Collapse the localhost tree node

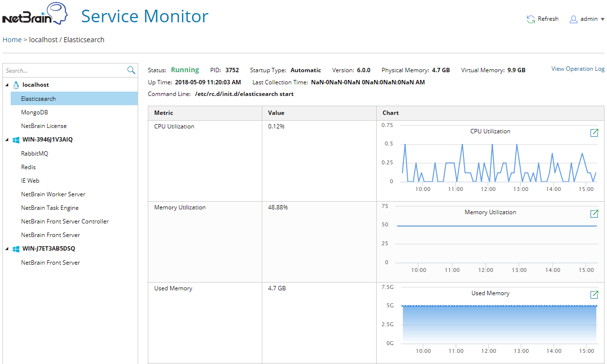7,85
